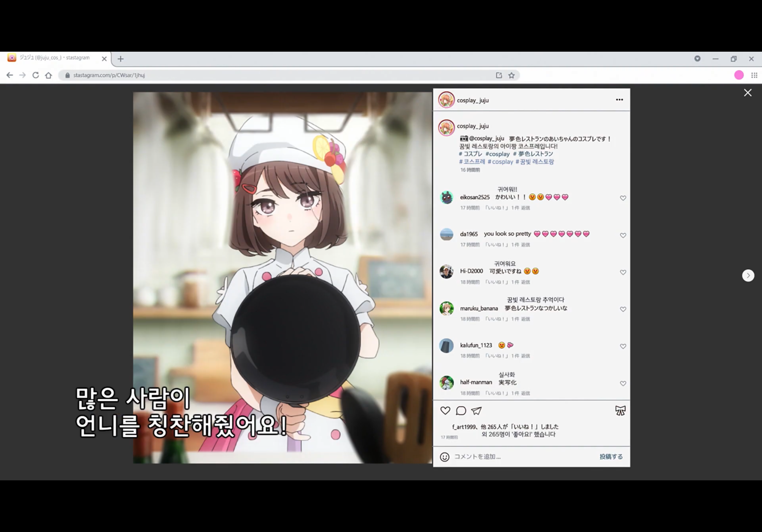This screenshot has width=762, height=532.
Task: Open da1965's profile avatar
Action: click(446, 234)
